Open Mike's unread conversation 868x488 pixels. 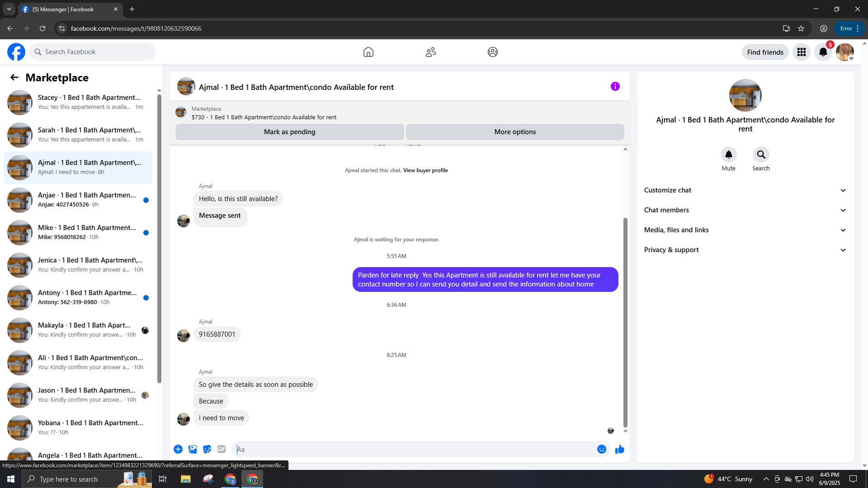(78, 233)
